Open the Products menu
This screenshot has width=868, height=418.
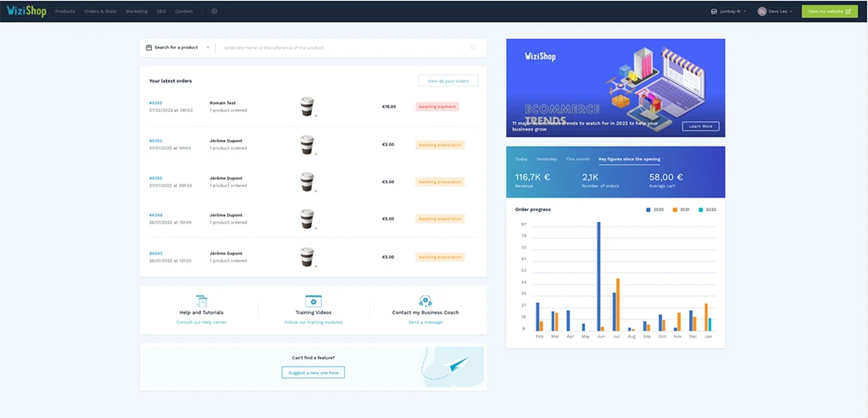pyautogui.click(x=64, y=11)
